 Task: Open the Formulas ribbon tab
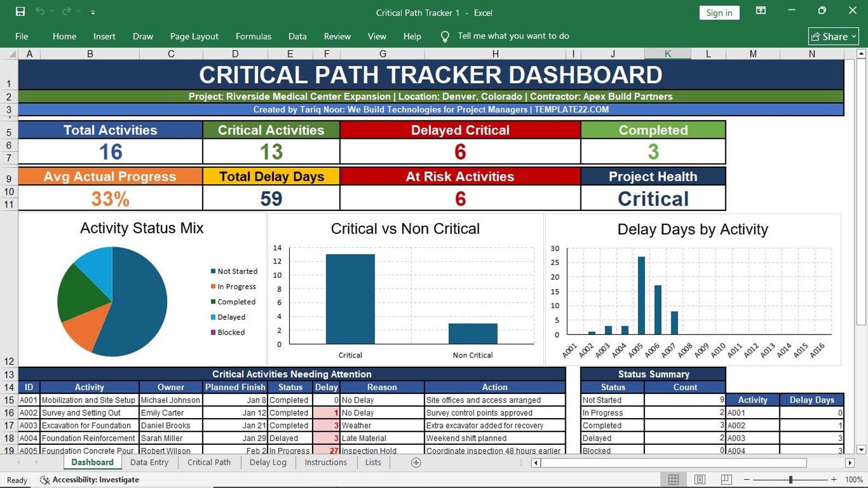click(253, 36)
